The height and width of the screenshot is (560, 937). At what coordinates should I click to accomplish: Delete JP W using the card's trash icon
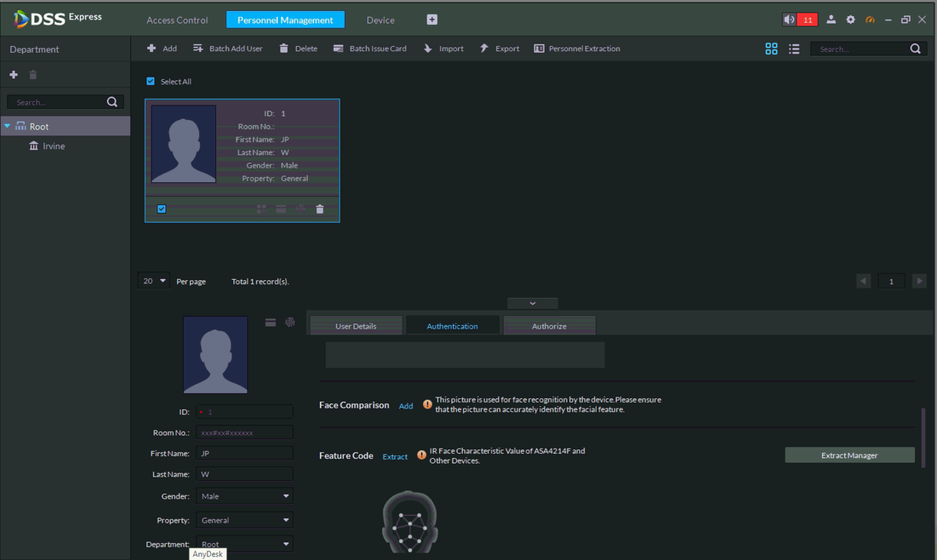320,209
